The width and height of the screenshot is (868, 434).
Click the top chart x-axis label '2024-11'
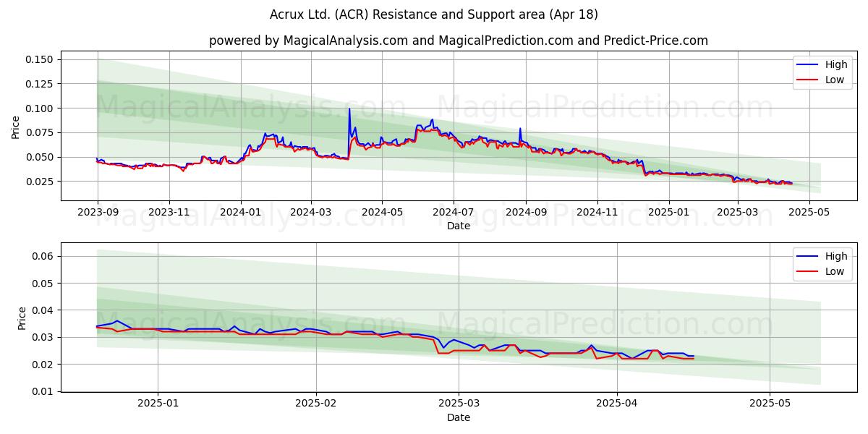point(597,212)
